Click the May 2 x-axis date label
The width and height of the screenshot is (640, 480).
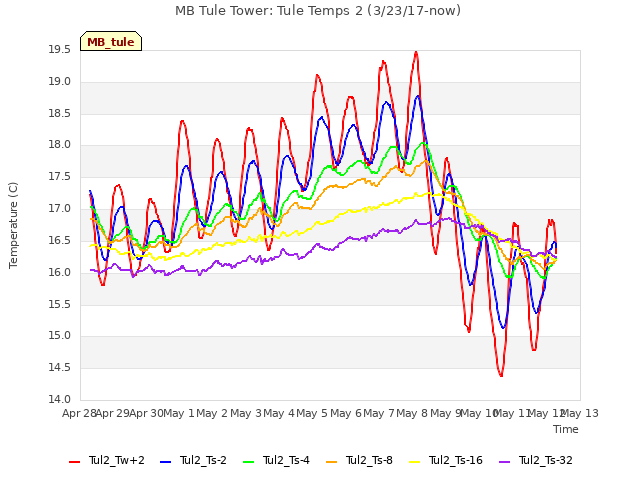pos(212,413)
